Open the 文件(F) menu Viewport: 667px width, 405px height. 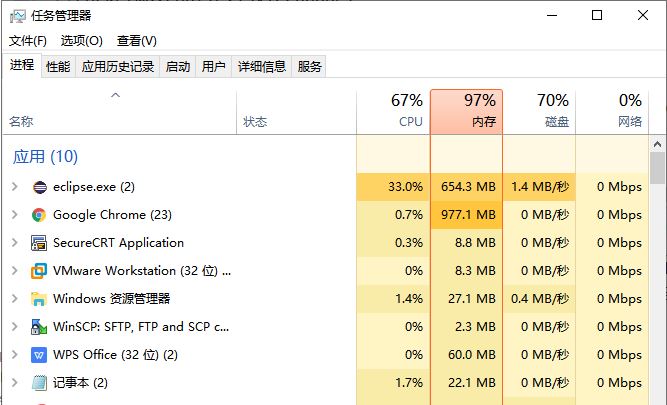pos(28,41)
